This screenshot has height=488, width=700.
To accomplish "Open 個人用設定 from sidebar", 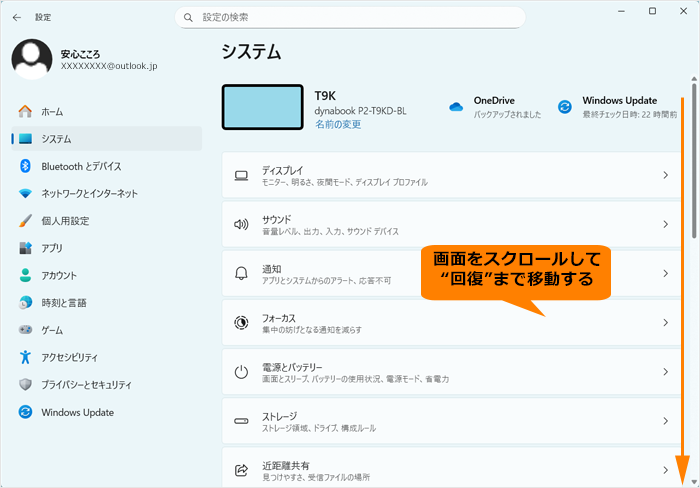I will [x=65, y=221].
